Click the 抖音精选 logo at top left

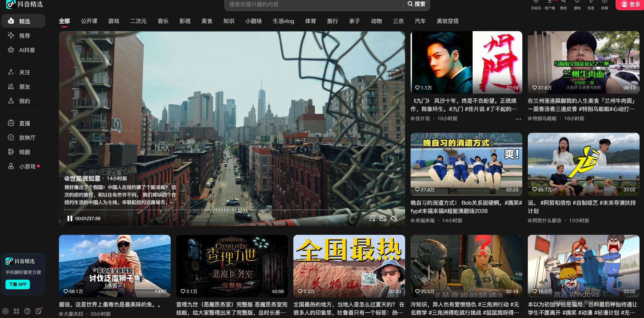(x=25, y=4)
